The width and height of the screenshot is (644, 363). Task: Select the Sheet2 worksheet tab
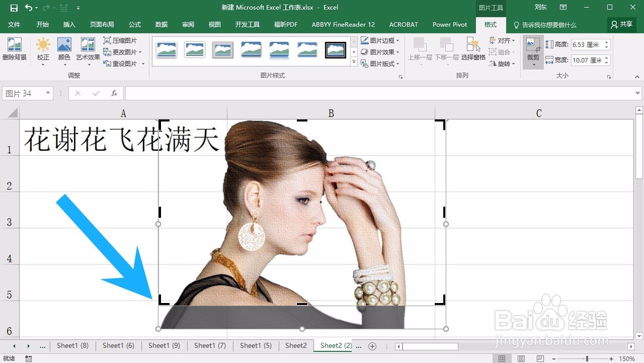[296, 346]
